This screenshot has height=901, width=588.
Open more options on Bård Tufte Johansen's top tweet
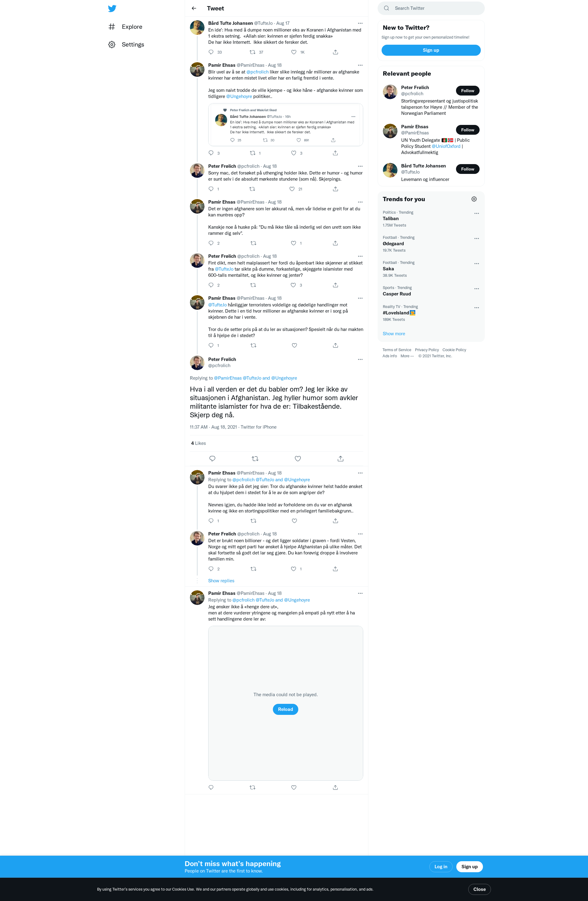coord(360,23)
